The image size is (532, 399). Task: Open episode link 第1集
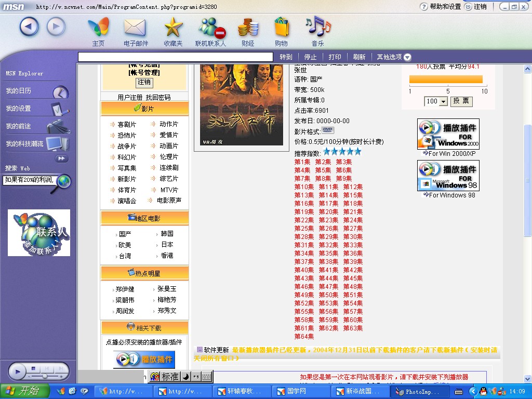click(302, 162)
